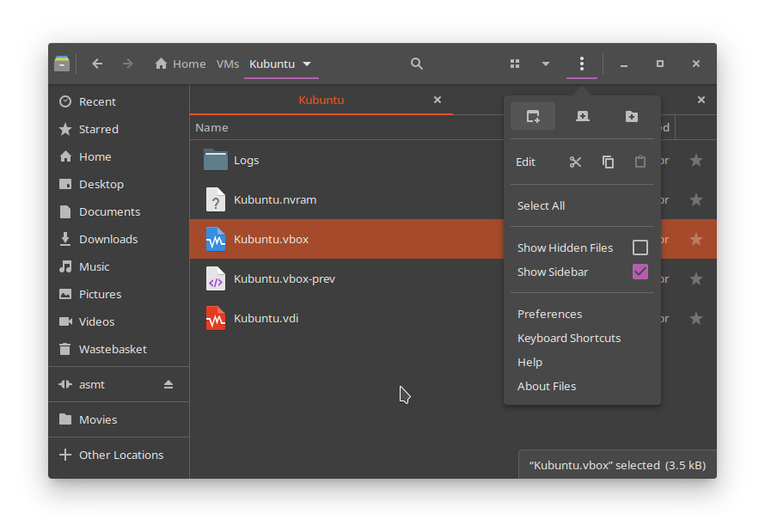Image resolution: width=765 pixels, height=532 pixels.
Task: Star the Kubuntu.vbox-prev file
Action: tap(696, 279)
